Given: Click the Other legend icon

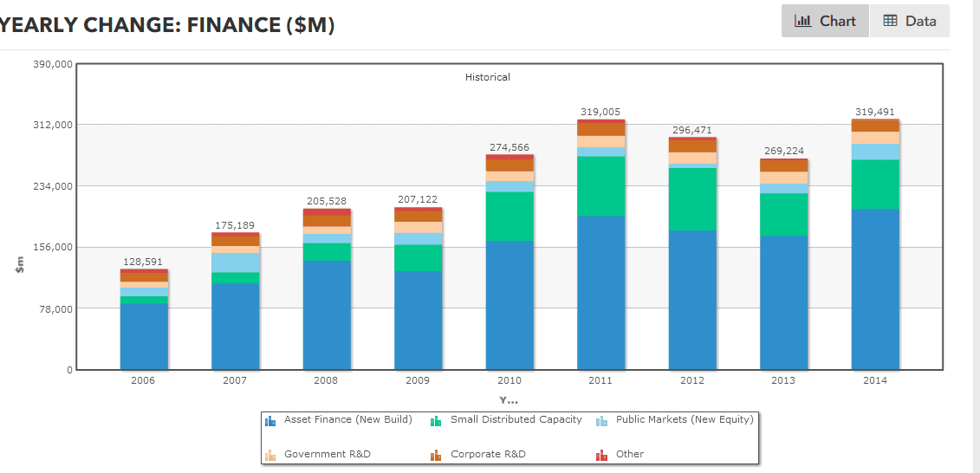Looking at the screenshot, I should click(602, 455).
